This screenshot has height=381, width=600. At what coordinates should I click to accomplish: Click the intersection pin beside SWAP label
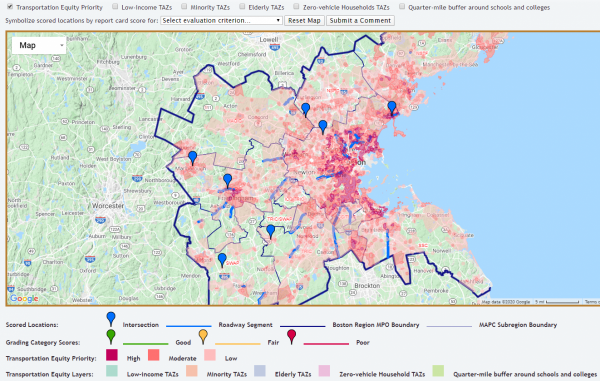coord(222,259)
